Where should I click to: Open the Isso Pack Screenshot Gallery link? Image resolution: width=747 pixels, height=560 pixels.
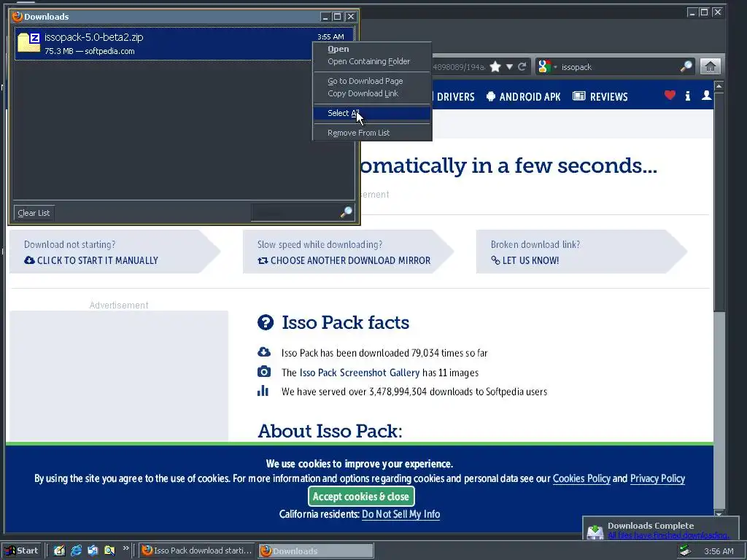[360, 373]
